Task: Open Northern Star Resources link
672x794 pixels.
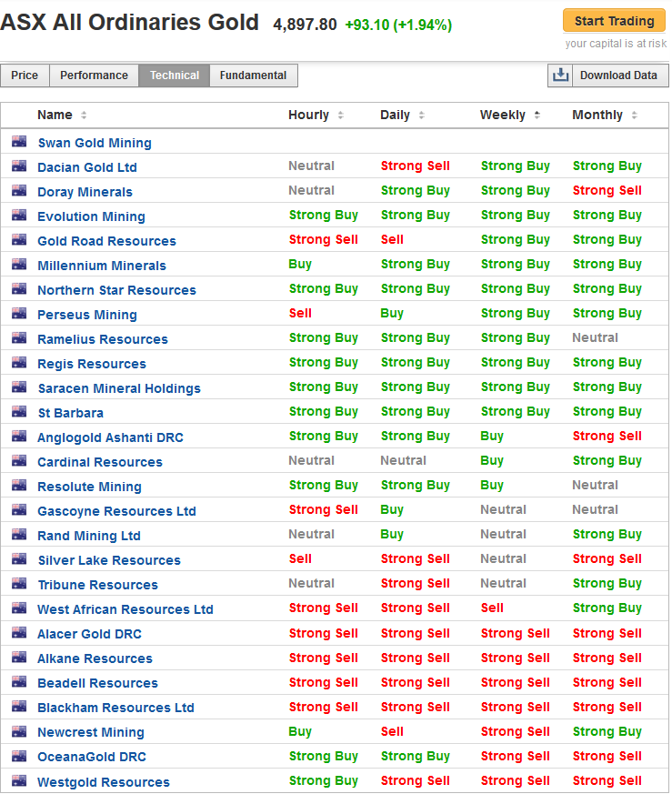Action: [x=117, y=290]
